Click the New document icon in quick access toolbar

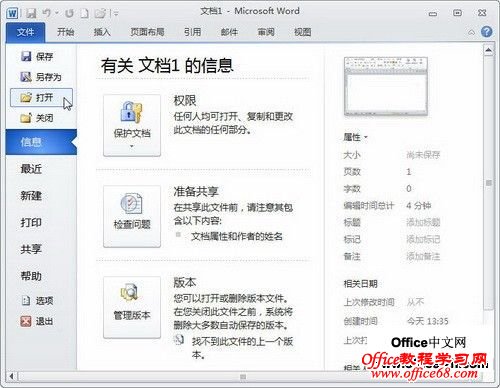point(85,13)
